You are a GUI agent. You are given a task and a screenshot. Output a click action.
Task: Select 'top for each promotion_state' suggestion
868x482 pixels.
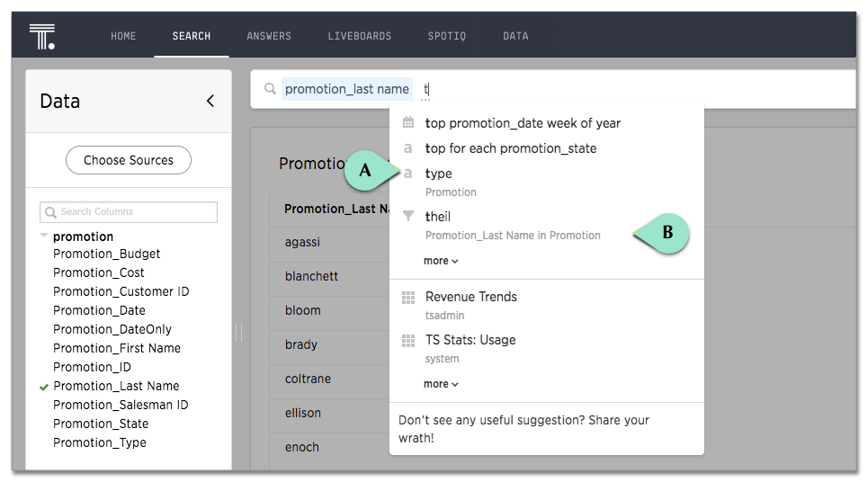pyautogui.click(x=510, y=148)
